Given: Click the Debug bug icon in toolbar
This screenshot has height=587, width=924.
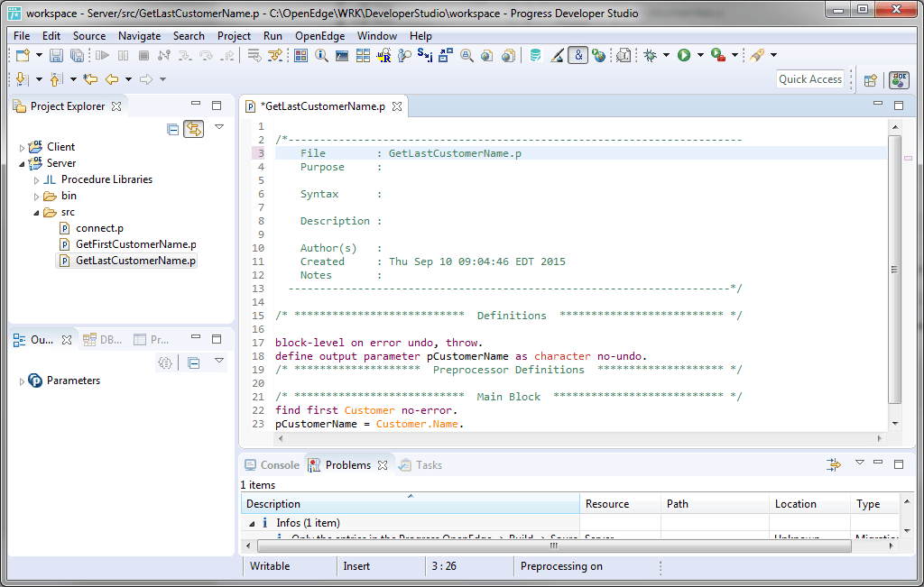Looking at the screenshot, I should pos(650,56).
